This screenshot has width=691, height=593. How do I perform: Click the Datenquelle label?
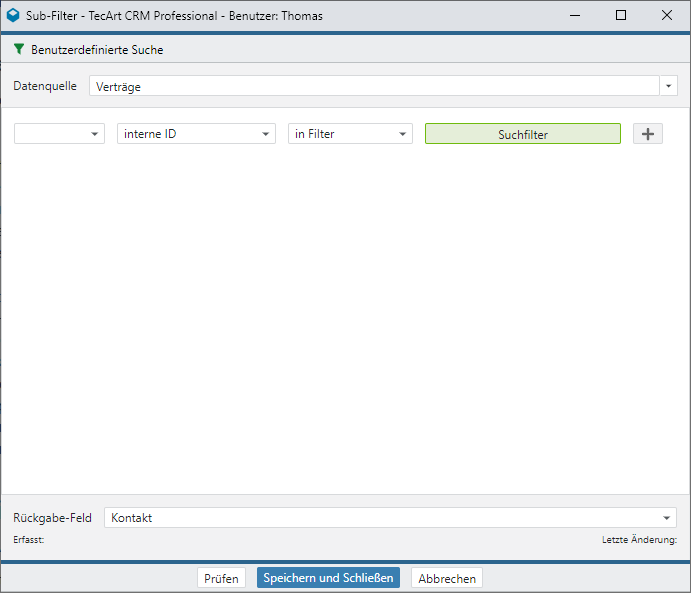pos(45,87)
